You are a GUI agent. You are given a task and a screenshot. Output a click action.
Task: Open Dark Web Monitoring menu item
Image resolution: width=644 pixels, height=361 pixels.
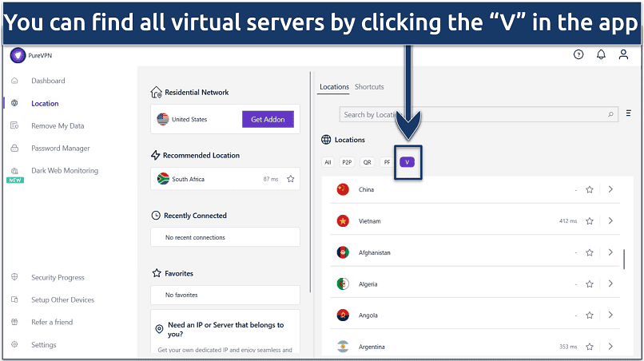65,170
